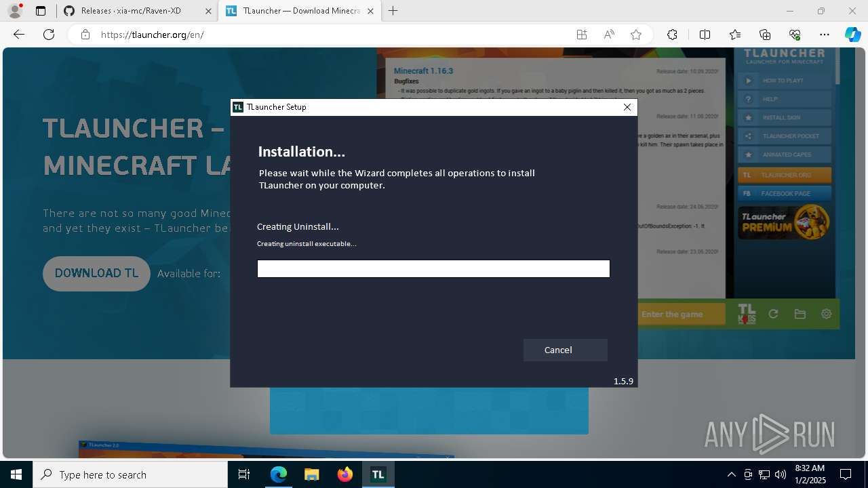Screen dimensions: 868x488
Task: Open Browser essentials icon
Action: point(795,35)
